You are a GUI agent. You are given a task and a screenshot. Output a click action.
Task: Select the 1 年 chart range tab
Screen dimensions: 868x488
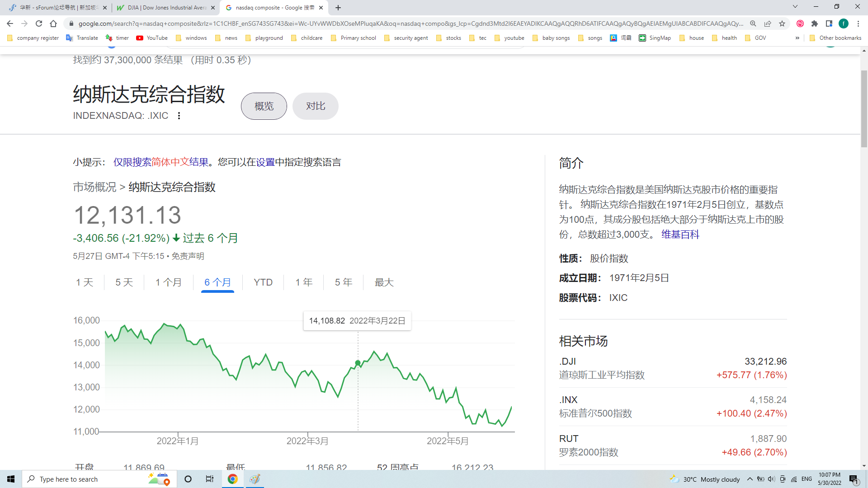coord(304,282)
